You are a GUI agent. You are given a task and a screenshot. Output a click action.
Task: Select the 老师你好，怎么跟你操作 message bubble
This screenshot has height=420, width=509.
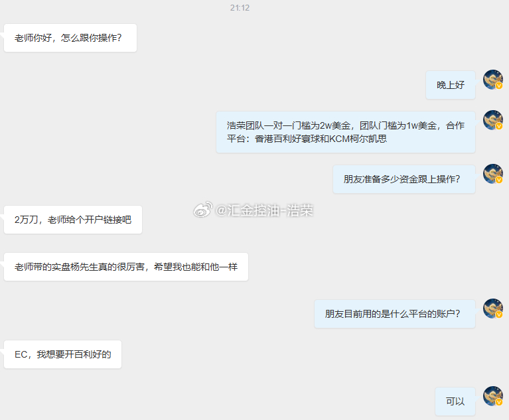[70, 38]
